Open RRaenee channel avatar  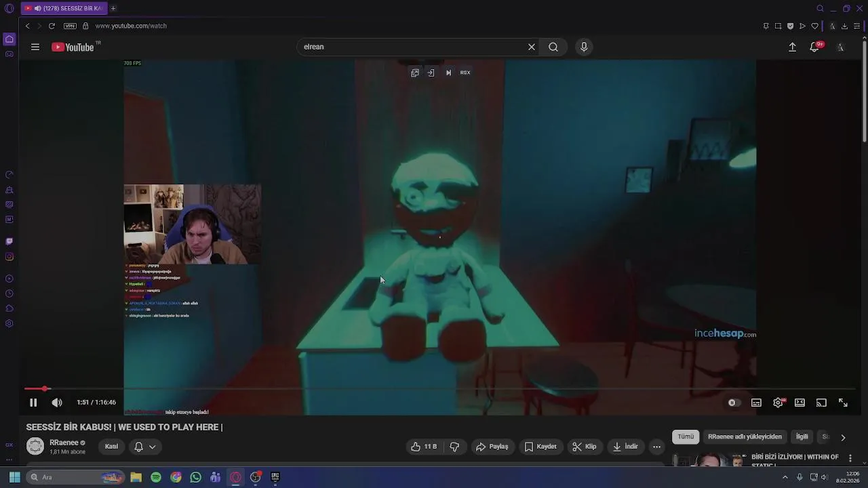pyautogui.click(x=35, y=446)
